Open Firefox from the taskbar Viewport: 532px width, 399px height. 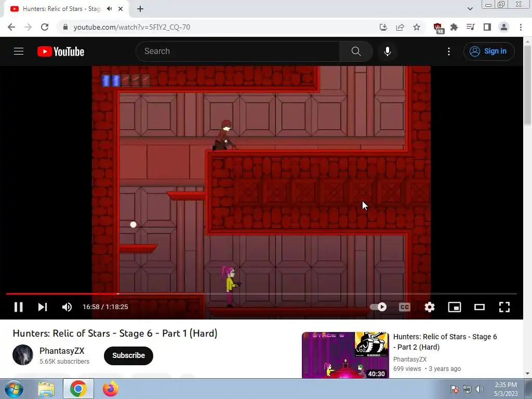[x=111, y=389]
